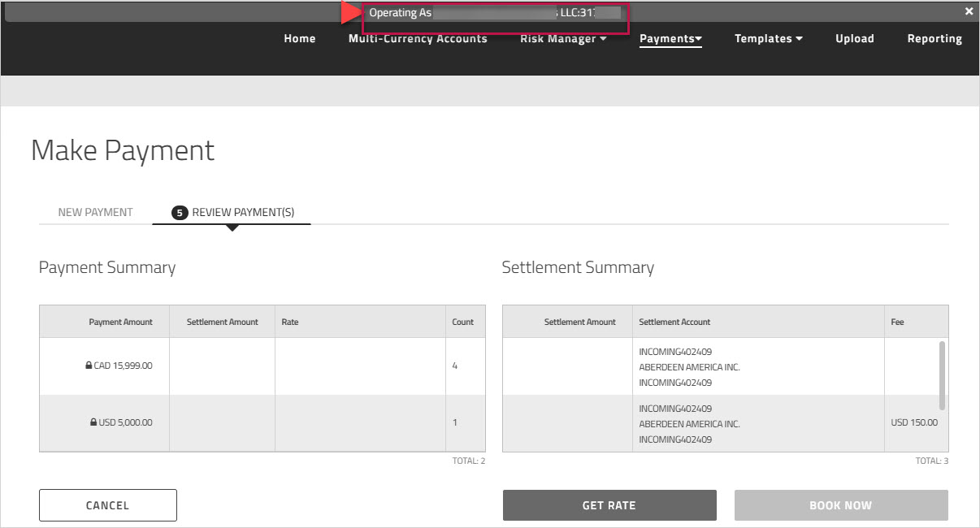Go to the Home page
Image resolution: width=980 pixels, height=528 pixels.
tap(299, 39)
